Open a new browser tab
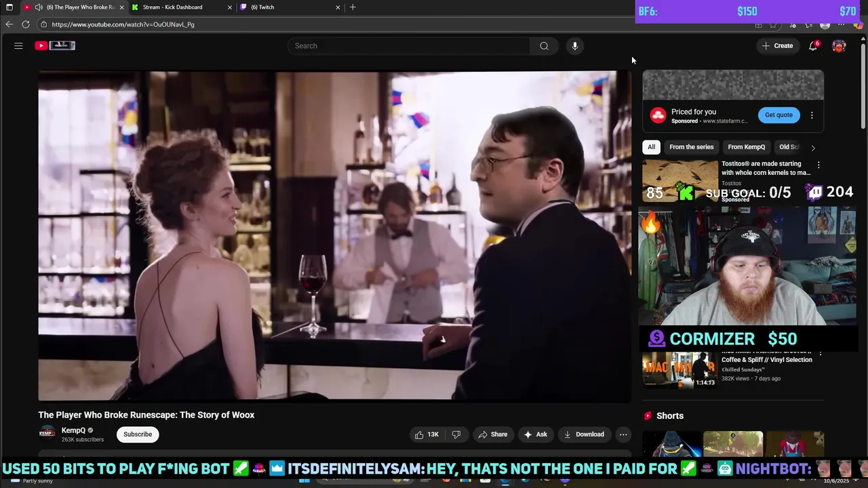The height and width of the screenshot is (488, 868). tap(353, 7)
